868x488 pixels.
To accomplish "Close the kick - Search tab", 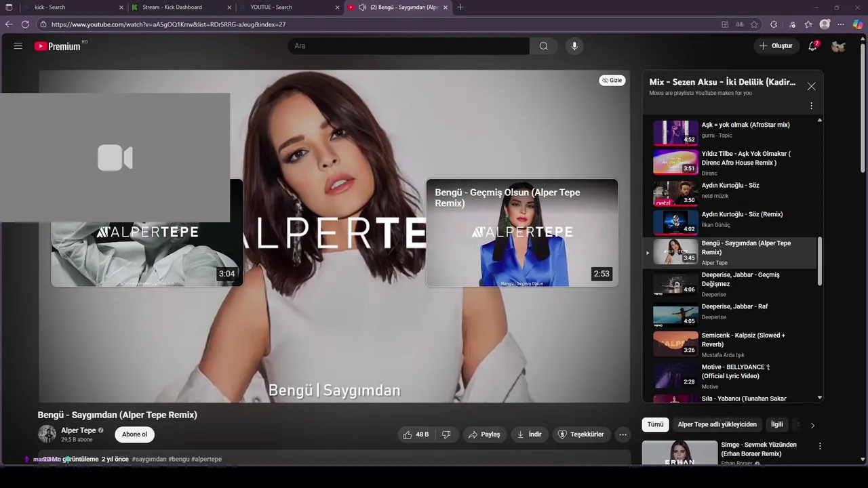I will tap(121, 7).
